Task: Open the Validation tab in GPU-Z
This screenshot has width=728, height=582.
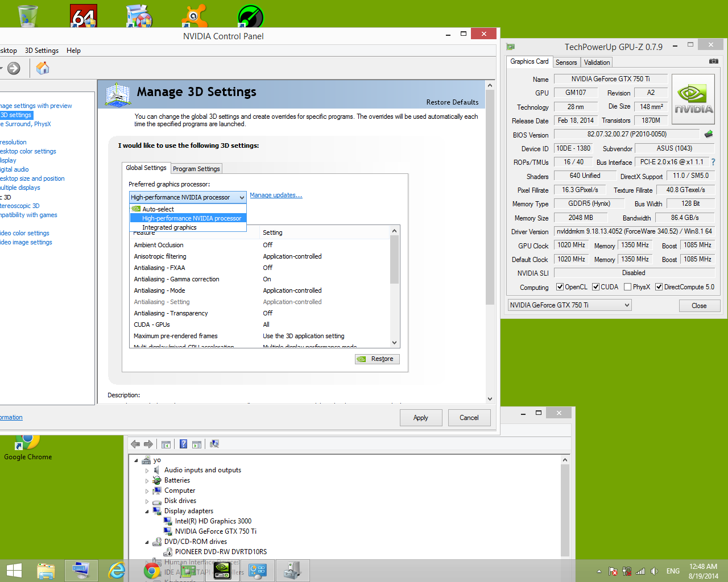Action: coord(597,63)
